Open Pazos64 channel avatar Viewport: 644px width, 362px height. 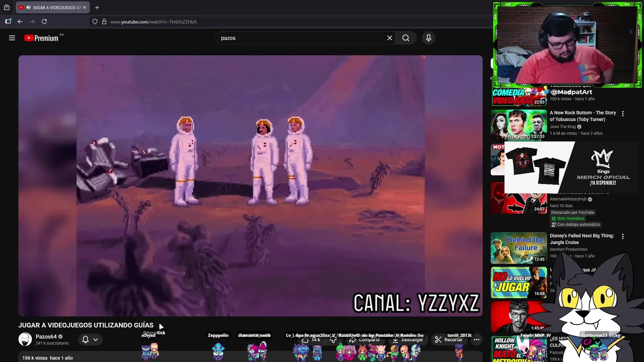(x=25, y=339)
